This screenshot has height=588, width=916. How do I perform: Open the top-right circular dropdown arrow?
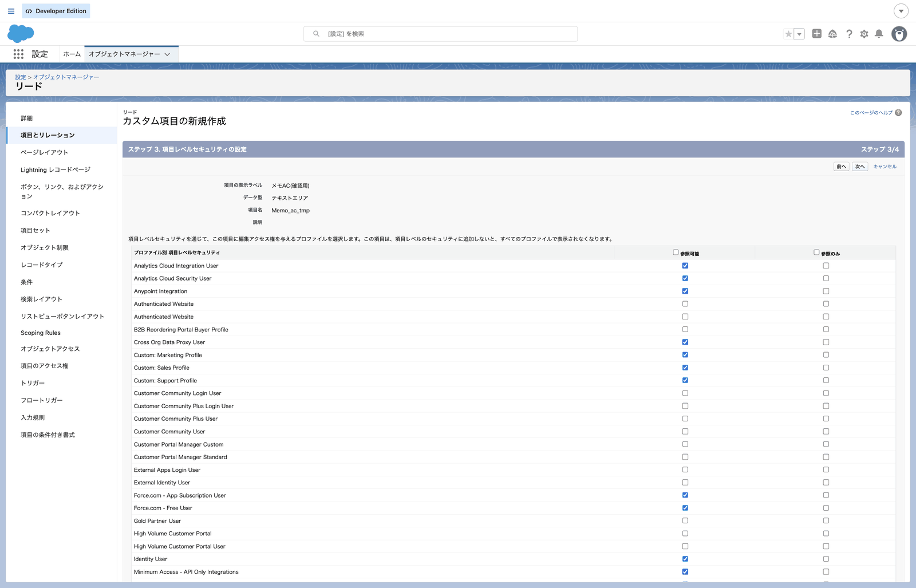901,11
